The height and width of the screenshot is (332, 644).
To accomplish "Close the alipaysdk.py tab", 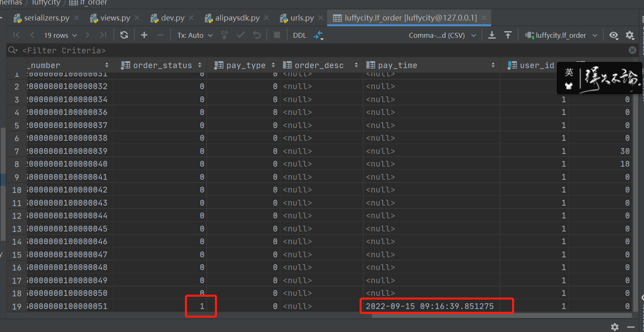I will pyautogui.click(x=266, y=18).
